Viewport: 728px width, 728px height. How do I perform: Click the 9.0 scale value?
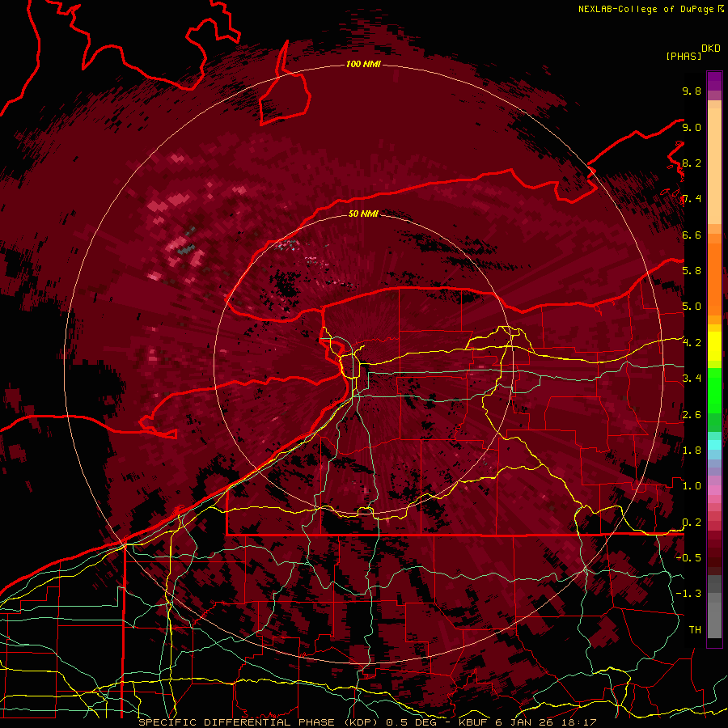pos(692,128)
